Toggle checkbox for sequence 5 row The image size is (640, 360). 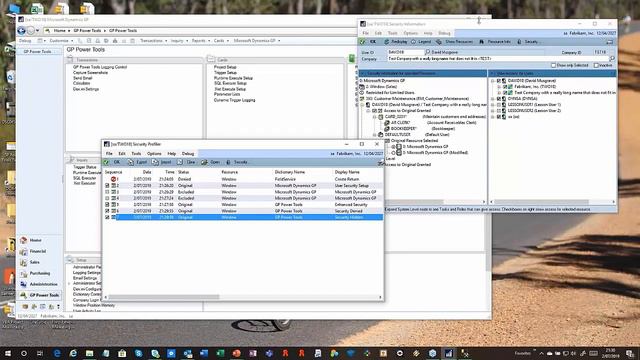click(107, 205)
